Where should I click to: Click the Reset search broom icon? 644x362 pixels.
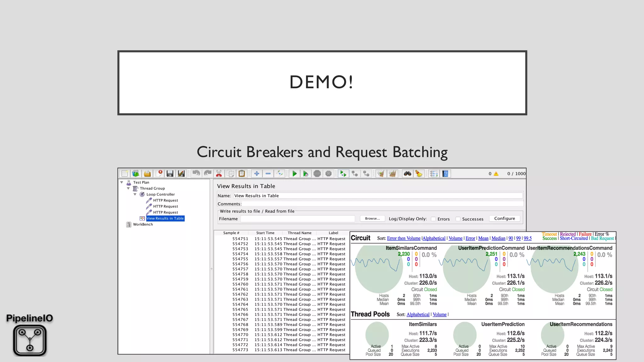click(x=419, y=173)
